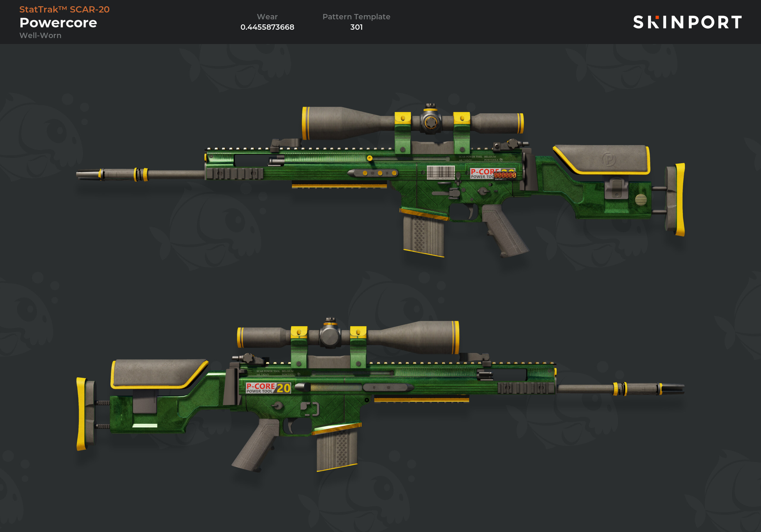Click the wear value 0.4455873668
The image size is (761, 532).
267,27
